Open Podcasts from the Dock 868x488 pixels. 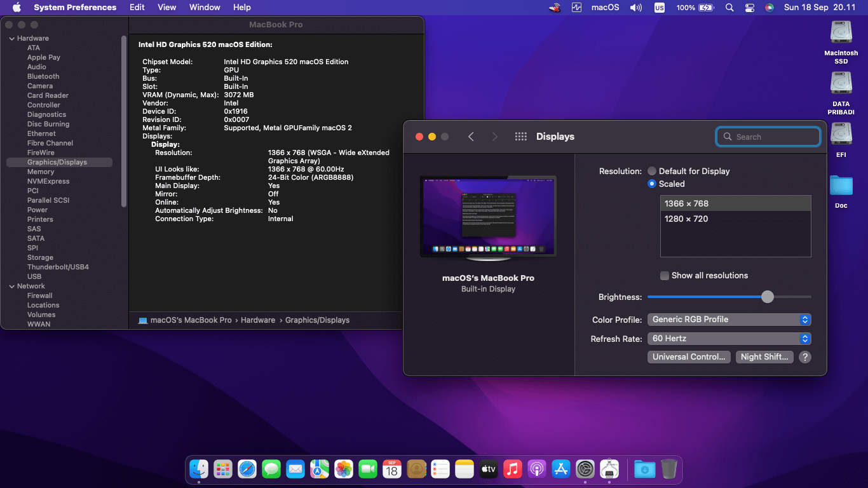point(537,470)
